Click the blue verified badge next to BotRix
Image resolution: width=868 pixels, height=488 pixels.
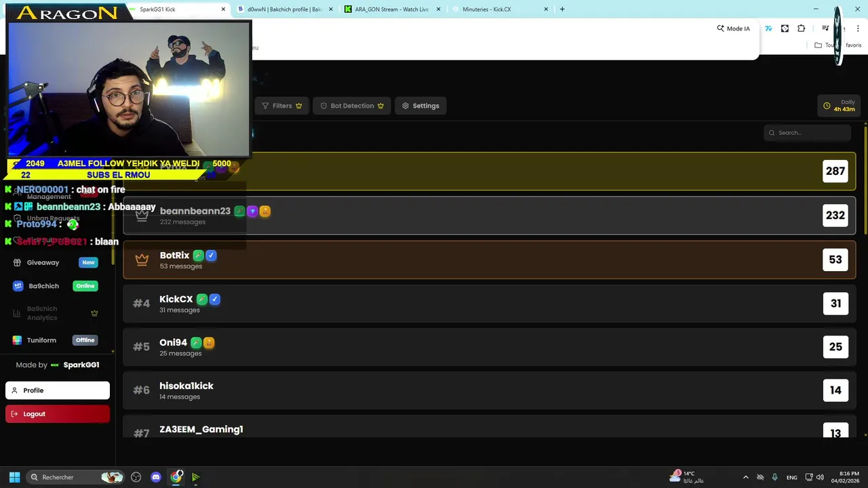click(211, 256)
